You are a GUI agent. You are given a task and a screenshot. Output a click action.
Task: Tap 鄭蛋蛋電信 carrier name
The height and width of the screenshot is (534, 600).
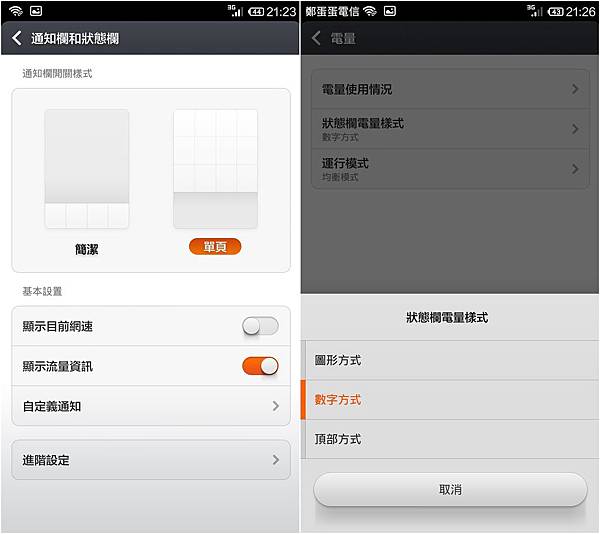coord(332,11)
